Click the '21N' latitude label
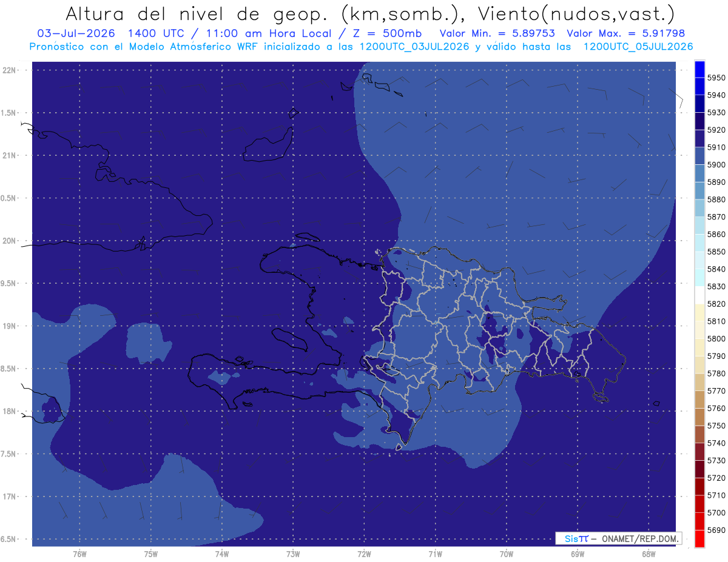The image size is (728, 562). [9, 155]
